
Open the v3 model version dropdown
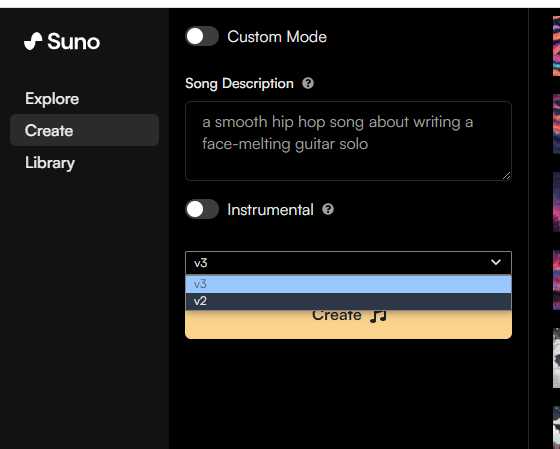pyautogui.click(x=348, y=263)
